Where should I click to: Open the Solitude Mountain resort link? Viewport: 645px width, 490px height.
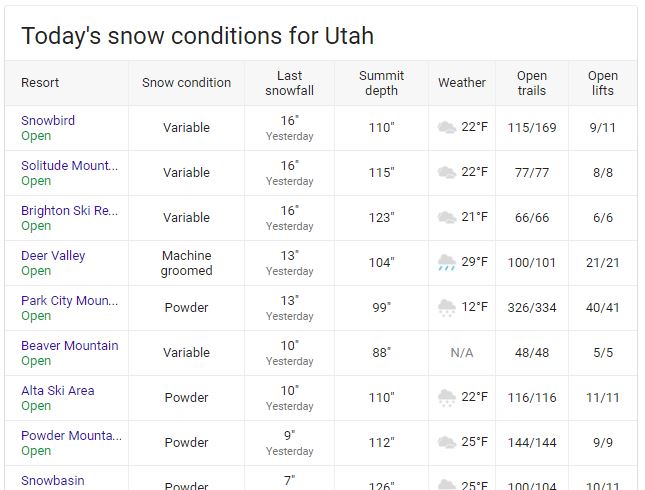tap(70, 165)
